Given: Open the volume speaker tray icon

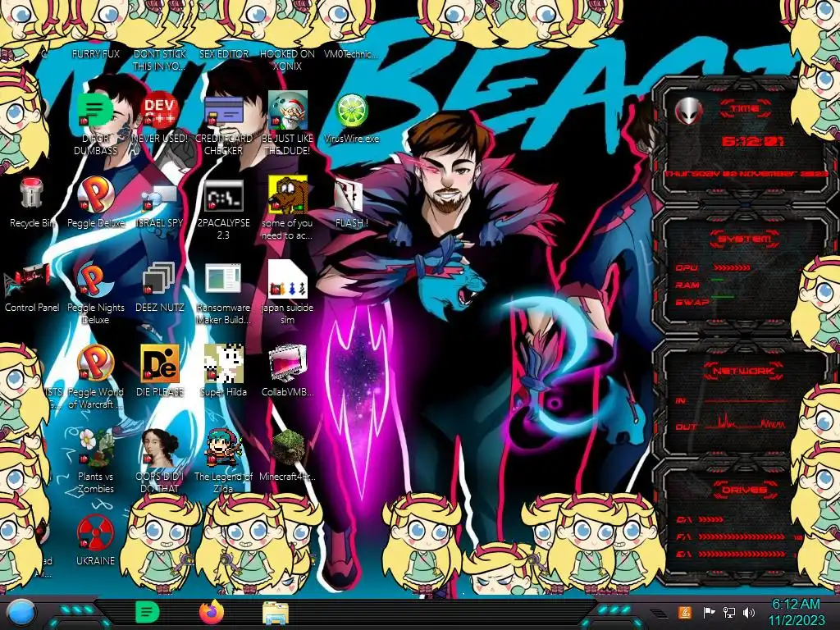Looking at the screenshot, I should tap(749, 612).
